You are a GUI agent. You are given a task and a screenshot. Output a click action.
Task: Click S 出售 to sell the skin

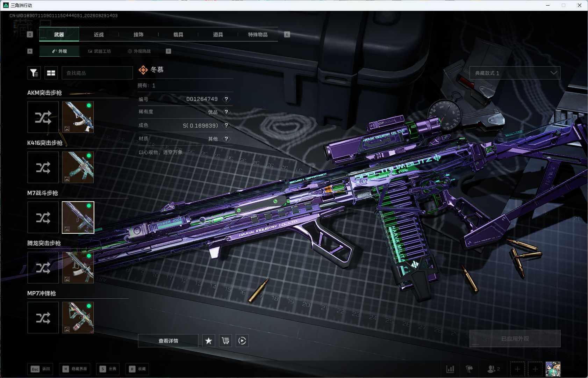tap(108, 369)
